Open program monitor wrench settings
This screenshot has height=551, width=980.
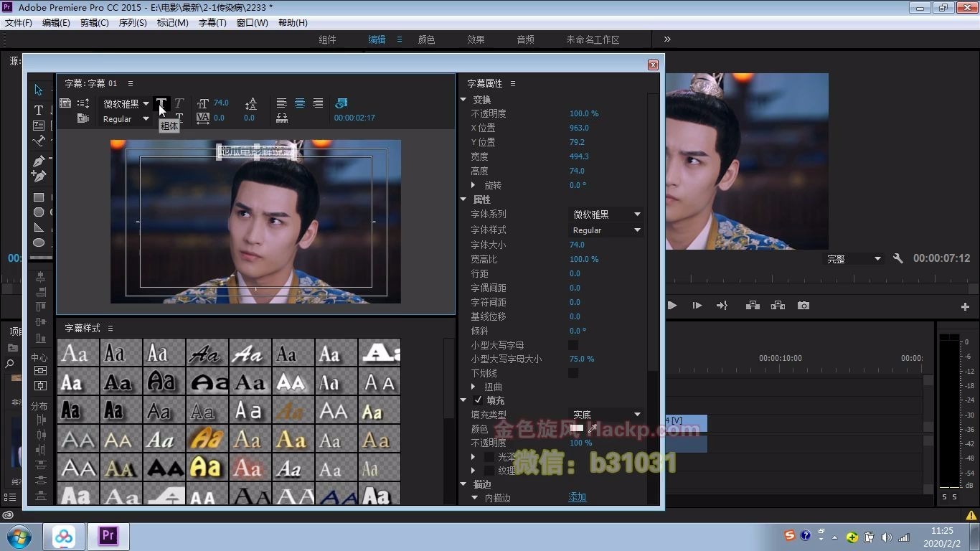pos(897,258)
